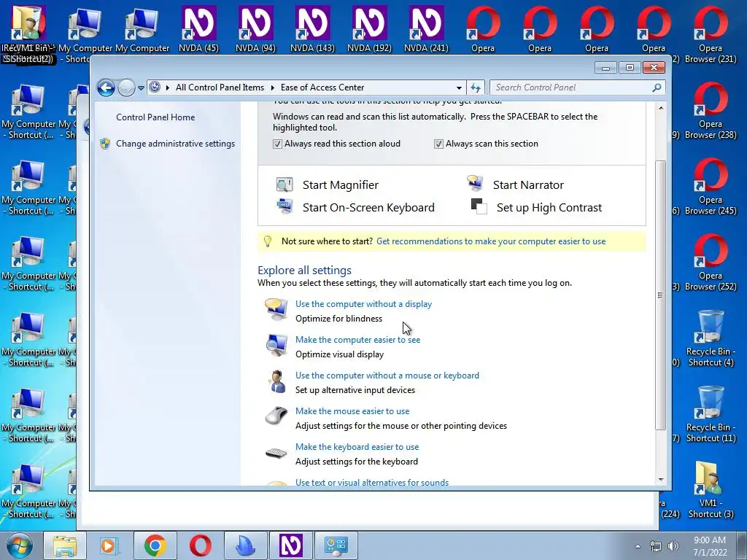The height and width of the screenshot is (560, 747).
Task: Open Windows Explorer from the taskbar
Action: [65, 545]
